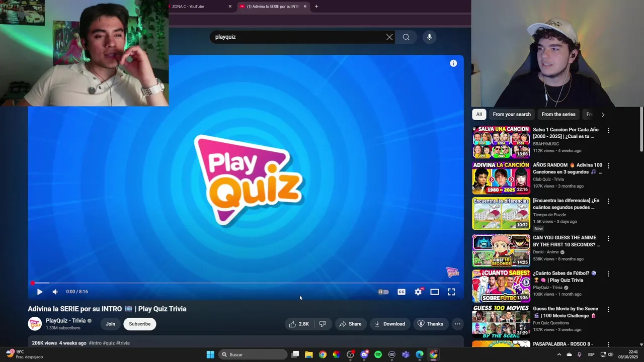Open File Explorer from the taskbar

pos(309,354)
